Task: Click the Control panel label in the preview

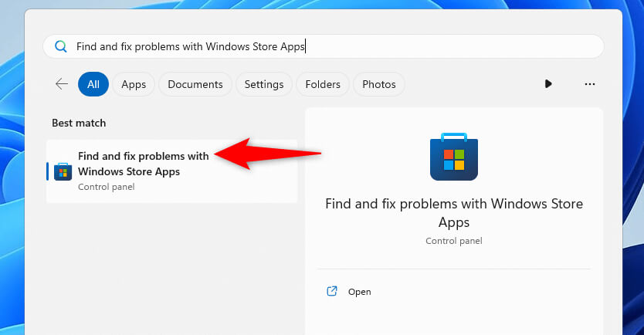Action: [453, 241]
